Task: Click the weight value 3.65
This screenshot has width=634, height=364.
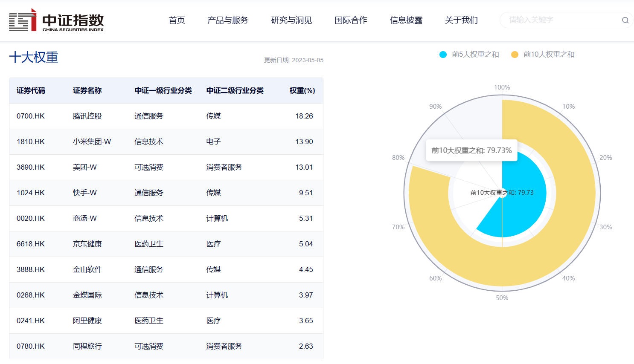Action: pyautogui.click(x=306, y=321)
